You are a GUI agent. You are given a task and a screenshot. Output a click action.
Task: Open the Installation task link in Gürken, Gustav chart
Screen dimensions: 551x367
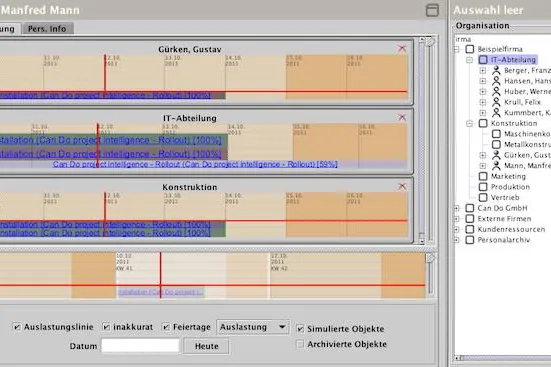tap(105, 95)
